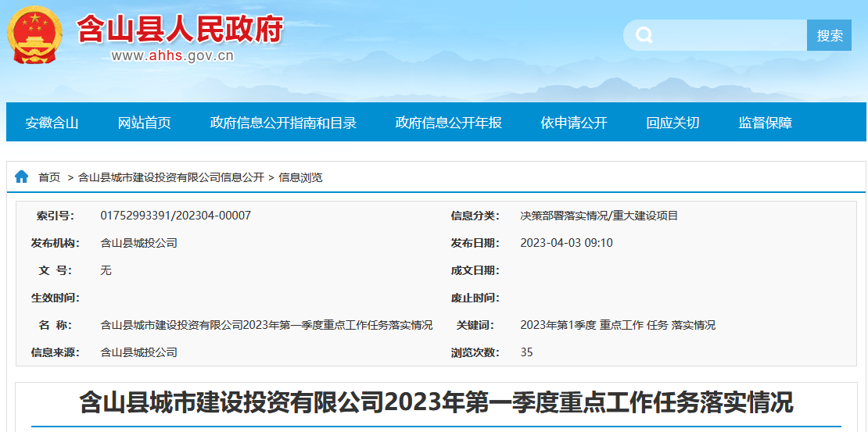
Task: Click the national emblem logo
Action: (34, 35)
